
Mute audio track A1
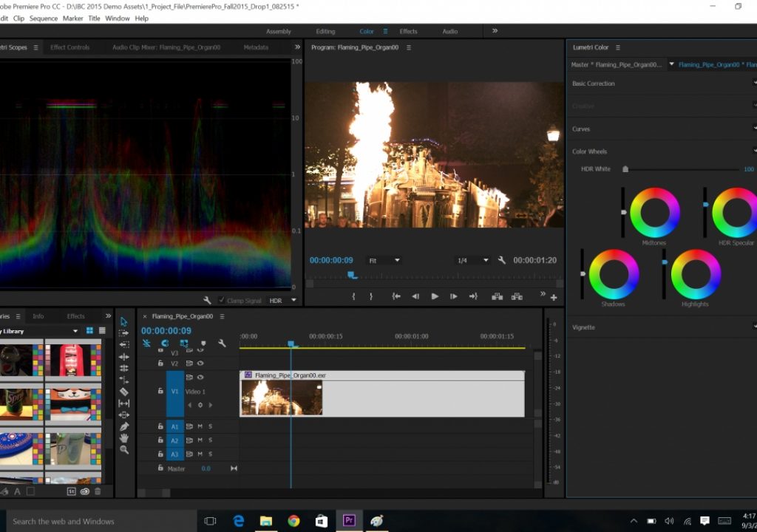point(200,426)
